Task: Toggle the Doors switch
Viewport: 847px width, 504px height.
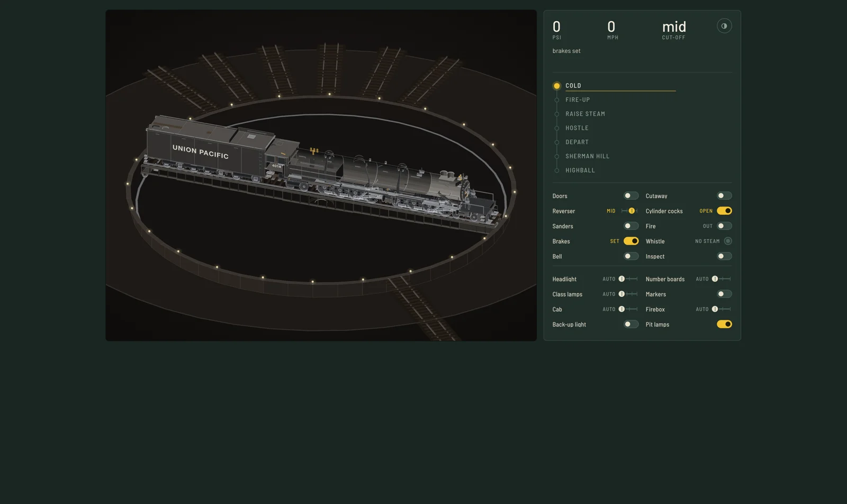Action: click(x=631, y=196)
